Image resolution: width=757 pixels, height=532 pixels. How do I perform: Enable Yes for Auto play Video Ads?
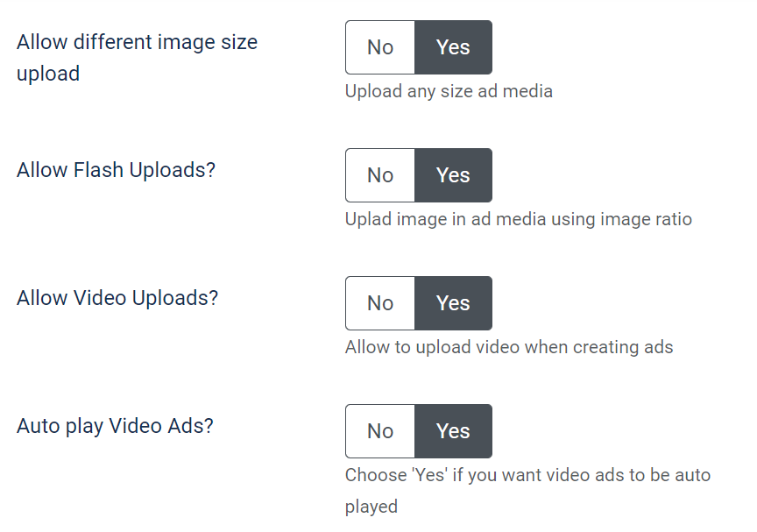(x=453, y=431)
